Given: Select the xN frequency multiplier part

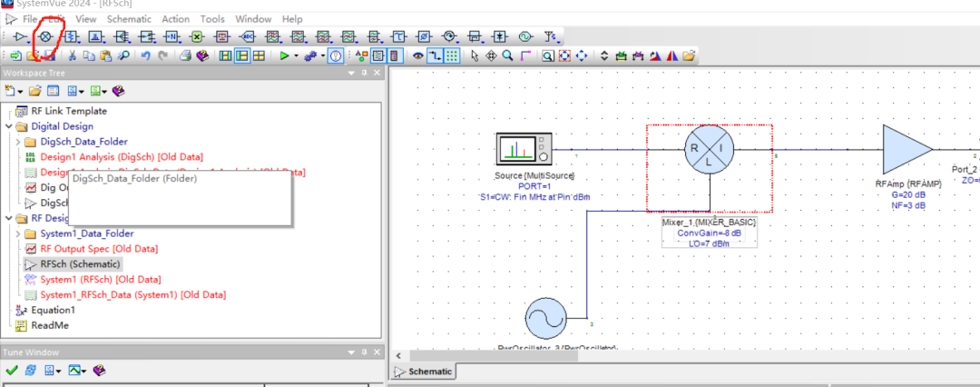Looking at the screenshot, I should [171, 36].
